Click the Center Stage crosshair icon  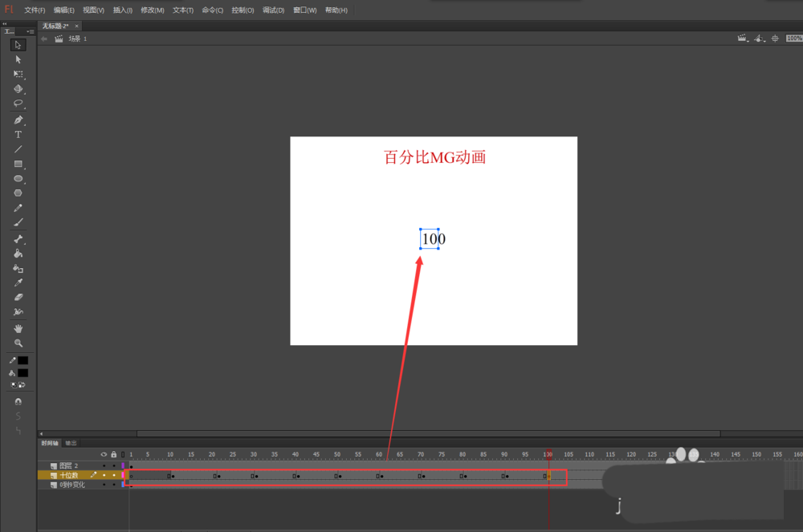pyautogui.click(x=775, y=39)
